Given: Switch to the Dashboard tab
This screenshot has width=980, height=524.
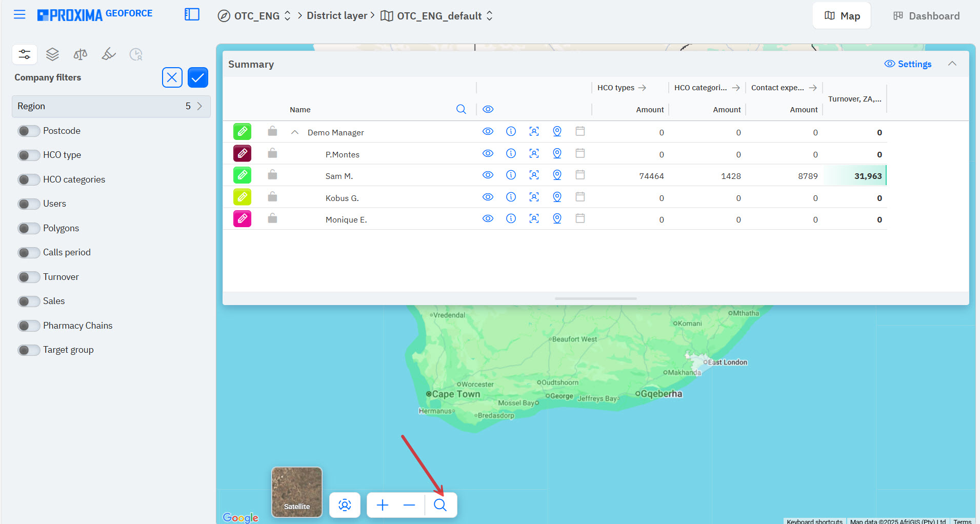Looking at the screenshot, I should tap(926, 16).
